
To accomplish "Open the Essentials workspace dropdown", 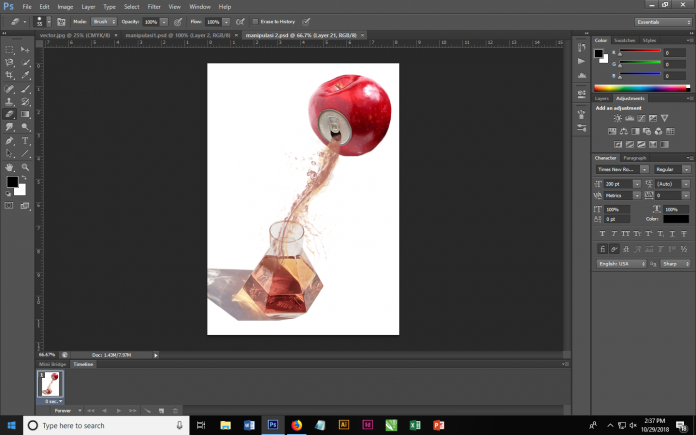I will click(662, 21).
